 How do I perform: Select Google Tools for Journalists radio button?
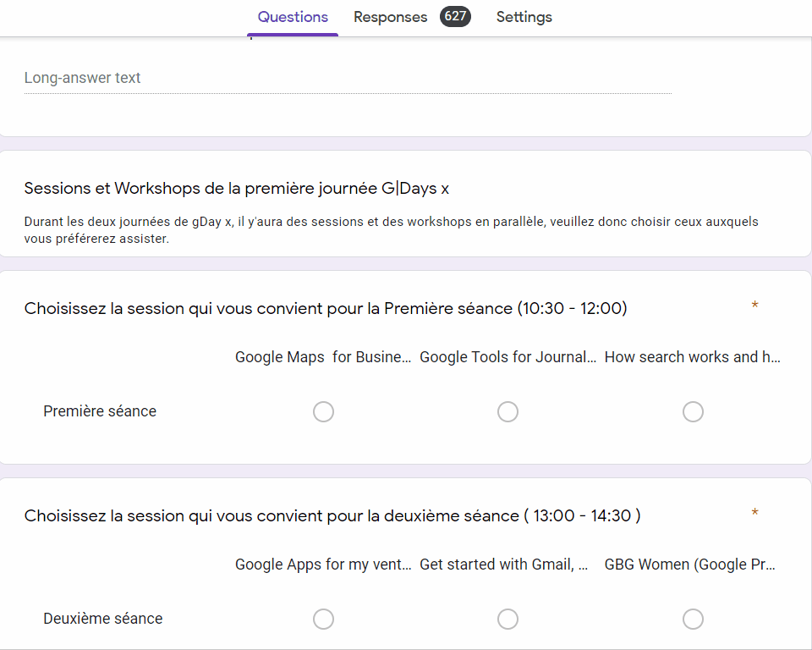tap(507, 412)
